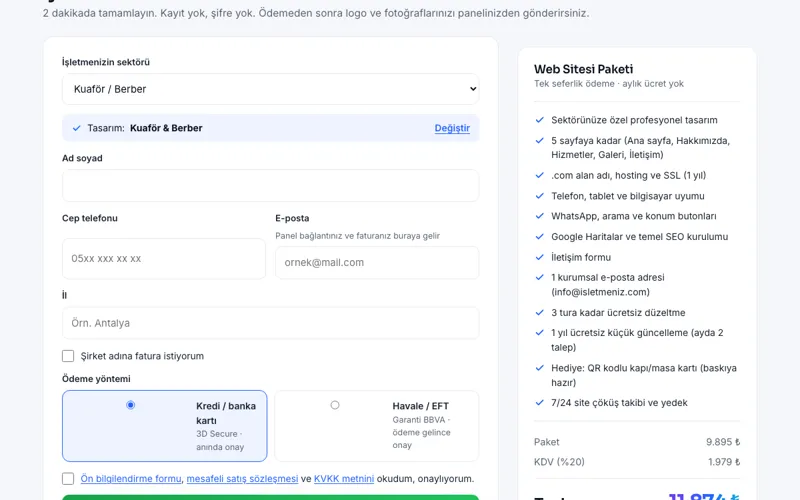Image resolution: width=800 pixels, height=500 pixels.
Task: Click the Ad soyad input field
Action: (x=270, y=186)
